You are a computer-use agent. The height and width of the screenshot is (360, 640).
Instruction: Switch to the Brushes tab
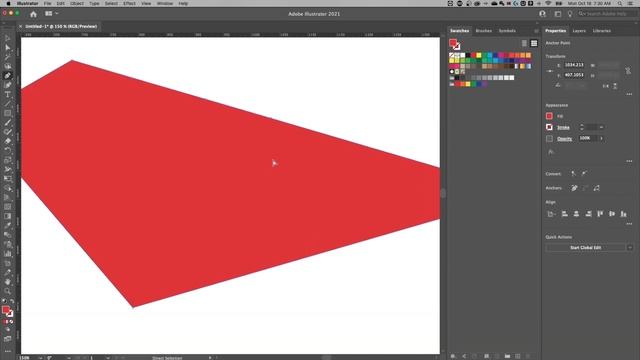point(484,31)
